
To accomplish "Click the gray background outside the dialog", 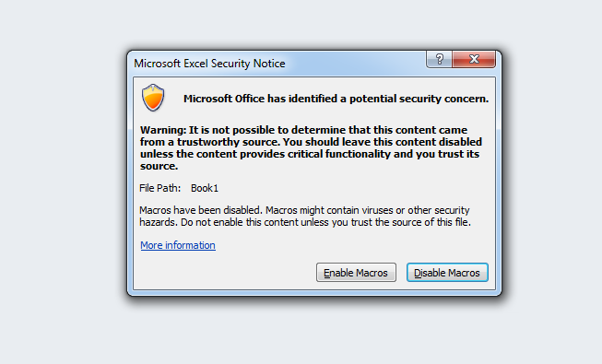I will point(57,192).
